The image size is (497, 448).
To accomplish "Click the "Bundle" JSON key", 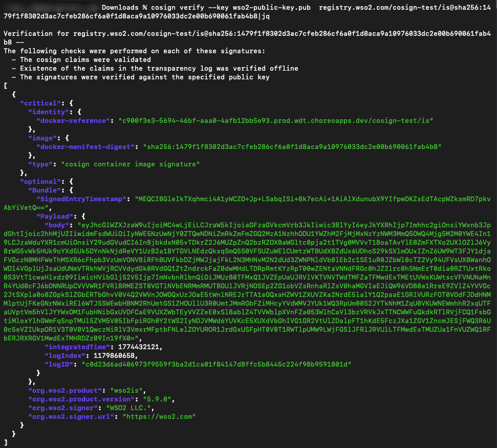I will (45, 190).
